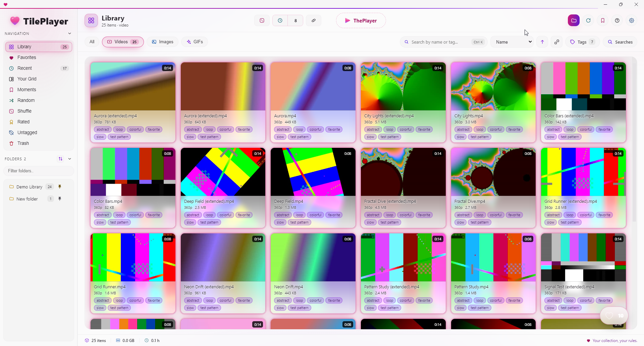Click the Demo Library folder icon
This screenshot has height=346, width=644.
[11, 187]
